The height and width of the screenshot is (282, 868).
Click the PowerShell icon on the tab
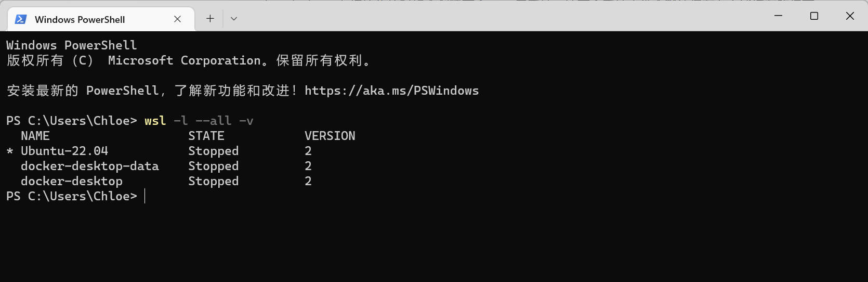[21, 19]
